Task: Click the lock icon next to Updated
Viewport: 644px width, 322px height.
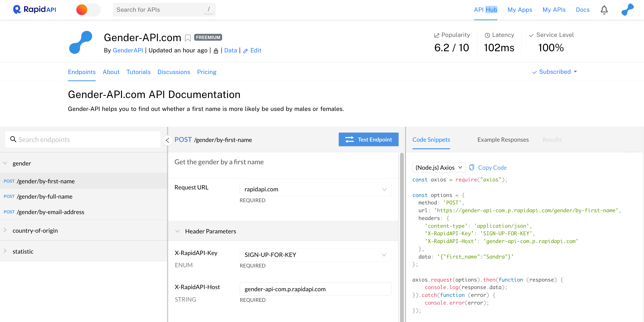Action: click(x=216, y=51)
